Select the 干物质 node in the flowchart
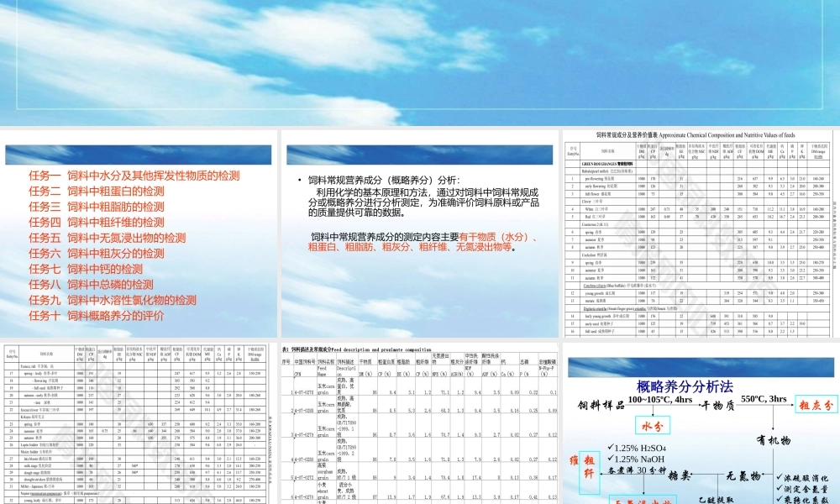This screenshot has height=504, width=840. pos(718,405)
